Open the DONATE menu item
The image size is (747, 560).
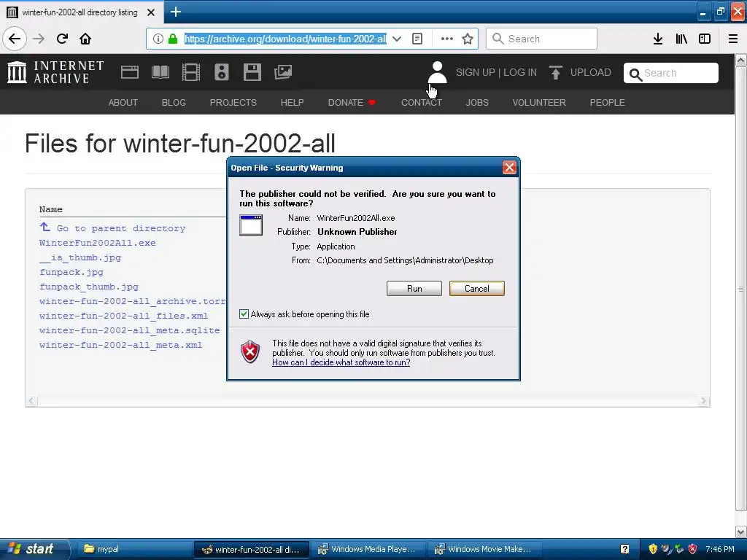click(352, 102)
